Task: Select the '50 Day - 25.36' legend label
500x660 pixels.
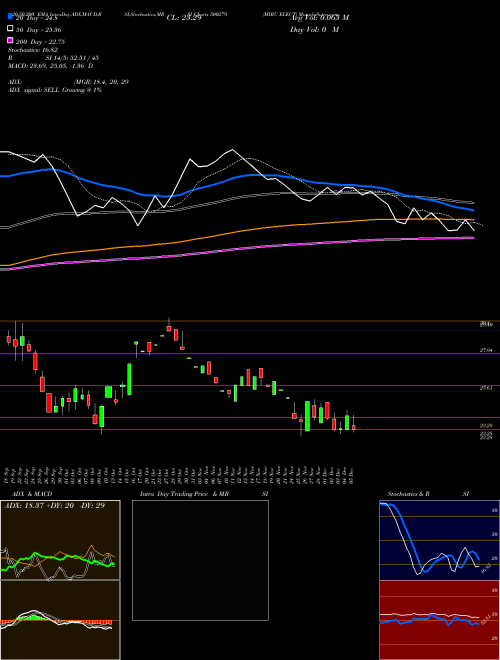Action: pyautogui.click(x=39, y=30)
